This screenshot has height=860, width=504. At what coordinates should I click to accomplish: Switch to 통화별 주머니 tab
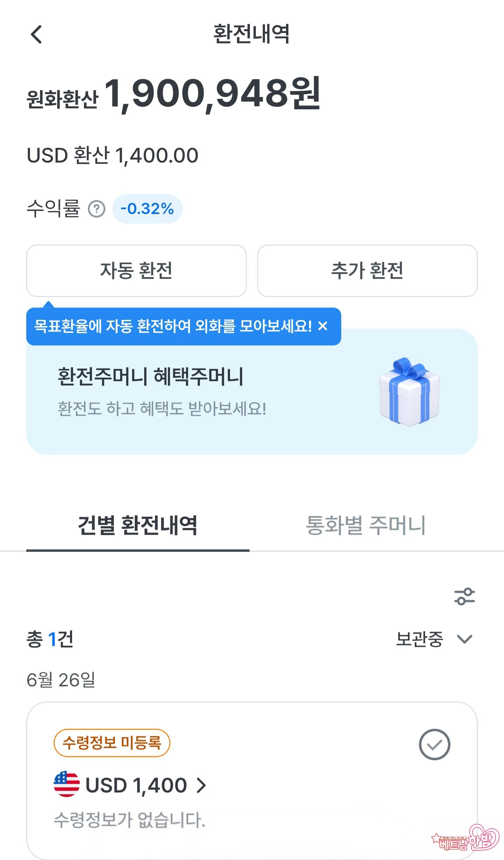click(x=366, y=526)
